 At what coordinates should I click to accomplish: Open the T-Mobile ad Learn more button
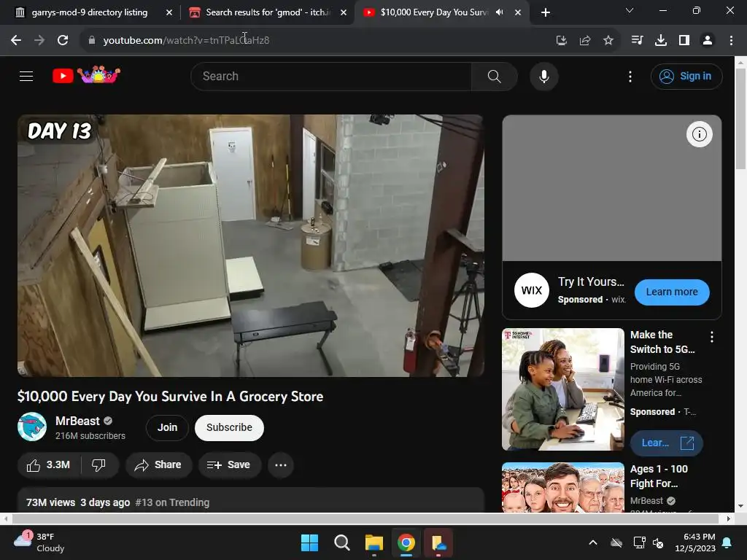coord(667,443)
